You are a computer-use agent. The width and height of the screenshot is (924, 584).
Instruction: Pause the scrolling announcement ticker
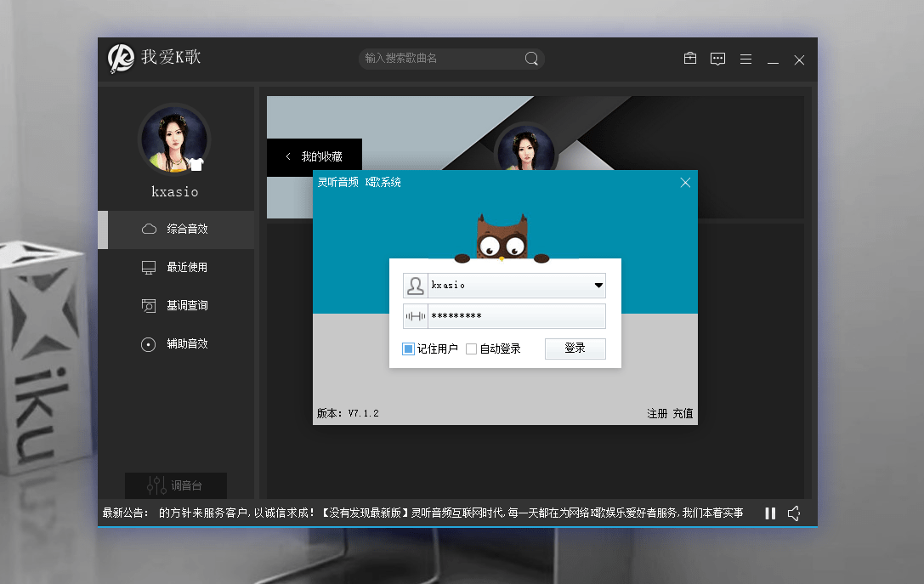(770, 513)
